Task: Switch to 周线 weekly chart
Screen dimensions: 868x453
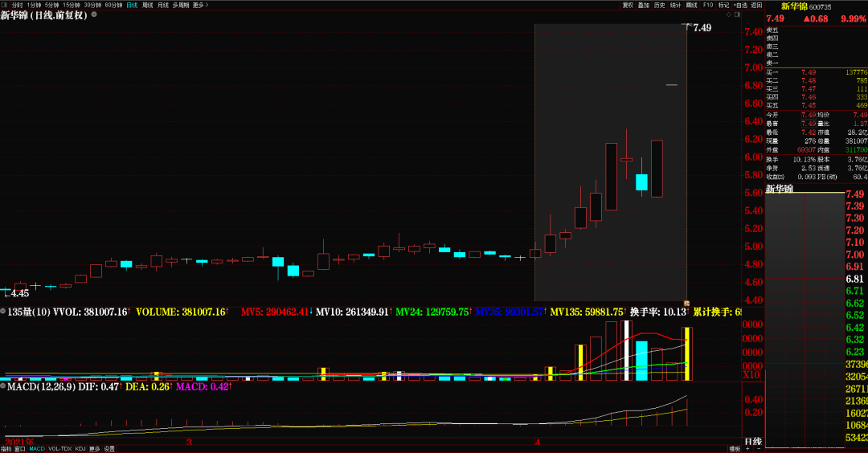Action: [x=147, y=5]
